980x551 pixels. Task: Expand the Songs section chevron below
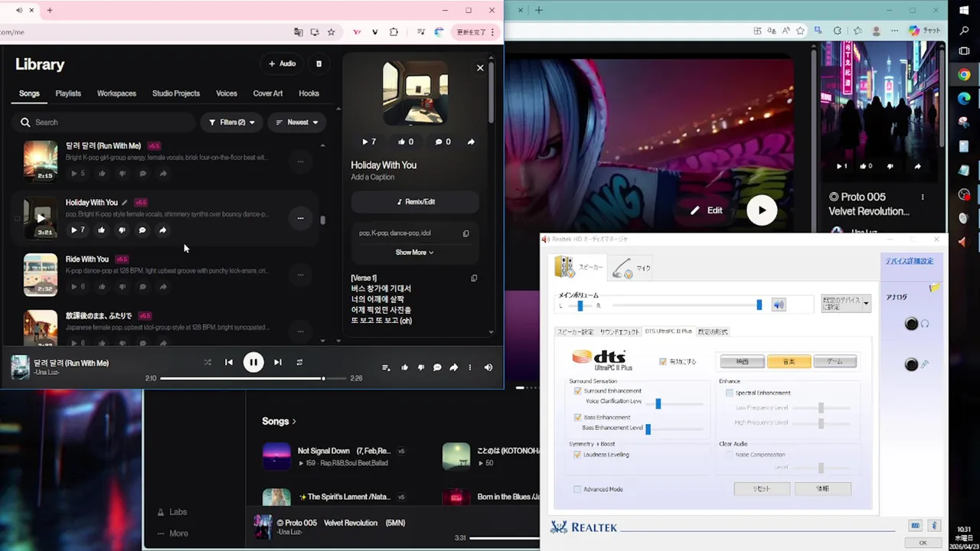(293, 422)
